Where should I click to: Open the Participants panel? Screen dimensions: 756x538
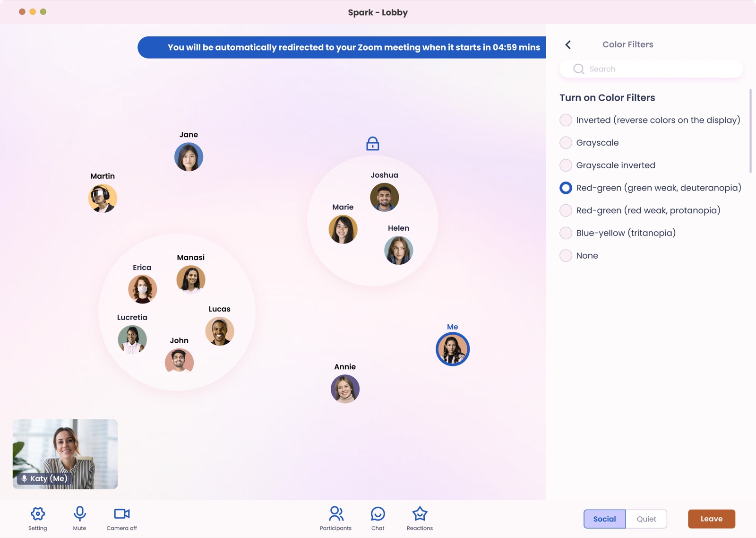(x=336, y=514)
